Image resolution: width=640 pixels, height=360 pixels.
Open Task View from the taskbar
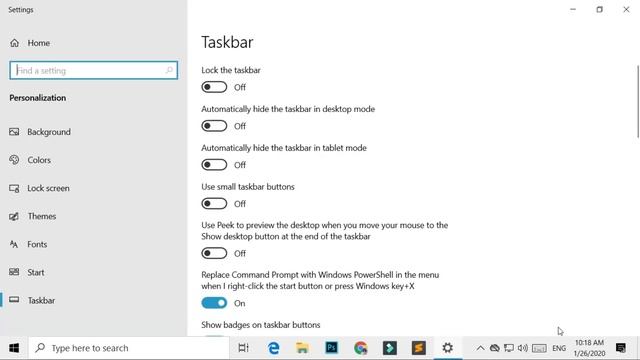pos(244,348)
